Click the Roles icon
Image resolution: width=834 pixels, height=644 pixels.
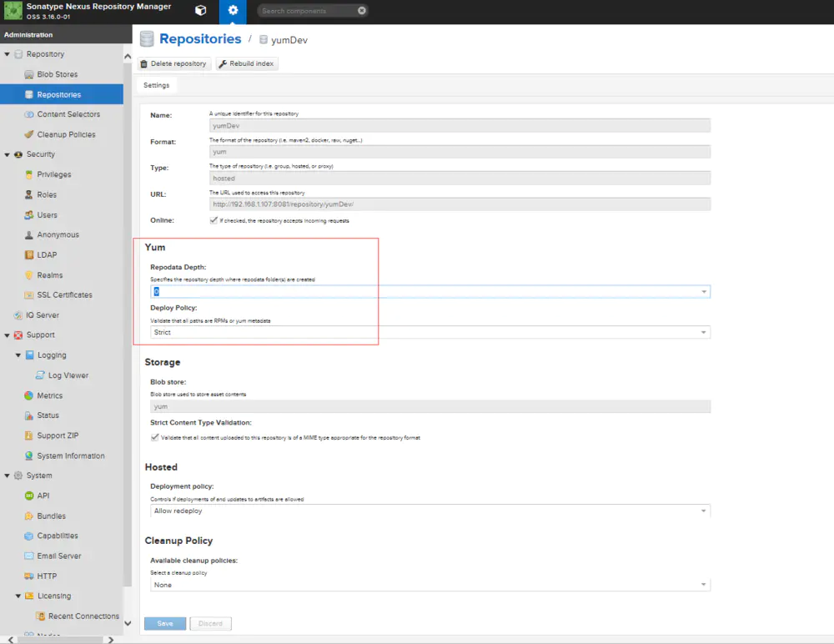coord(29,195)
